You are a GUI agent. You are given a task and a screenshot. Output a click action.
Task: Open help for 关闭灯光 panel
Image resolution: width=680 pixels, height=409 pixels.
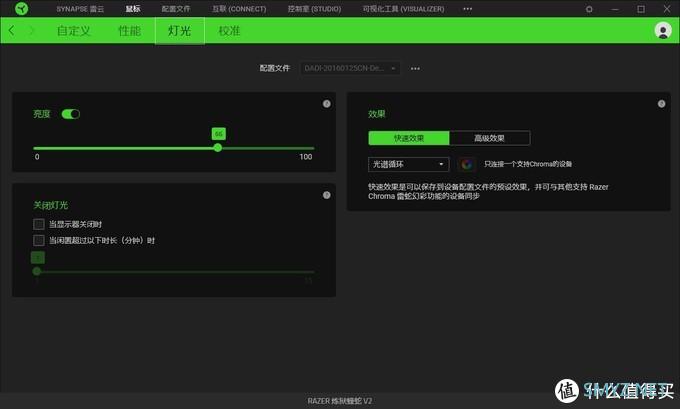(327, 195)
